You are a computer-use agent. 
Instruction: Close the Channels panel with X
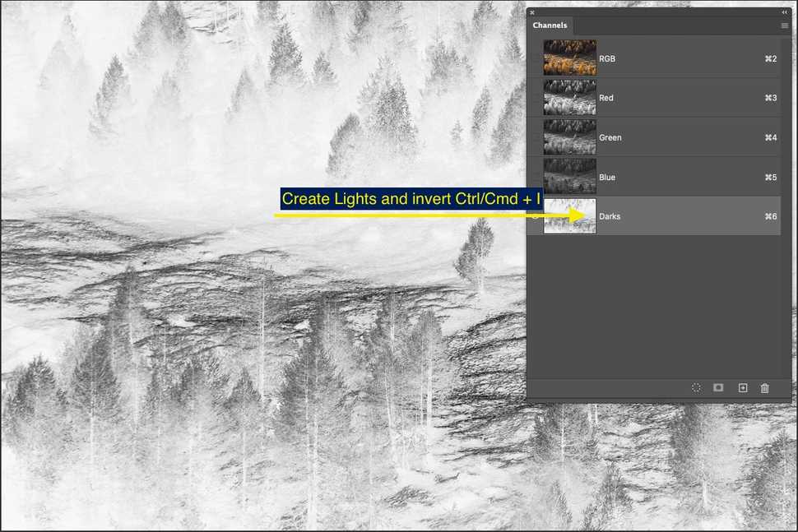[x=532, y=12]
